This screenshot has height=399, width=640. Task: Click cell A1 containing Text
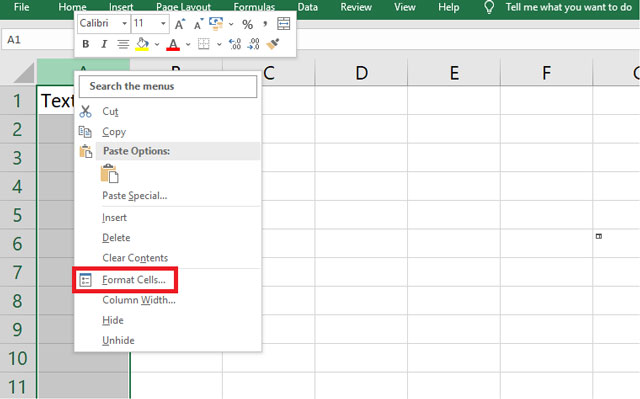[x=56, y=101]
